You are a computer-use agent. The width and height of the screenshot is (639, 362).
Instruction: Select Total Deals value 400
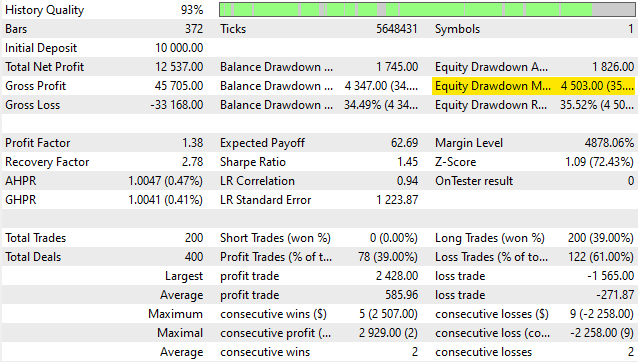coord(194,257)
